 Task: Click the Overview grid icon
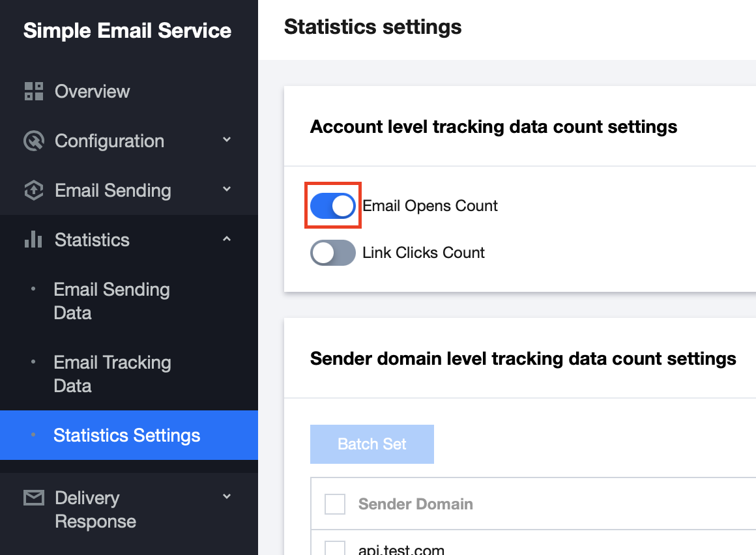coord(33,91)
